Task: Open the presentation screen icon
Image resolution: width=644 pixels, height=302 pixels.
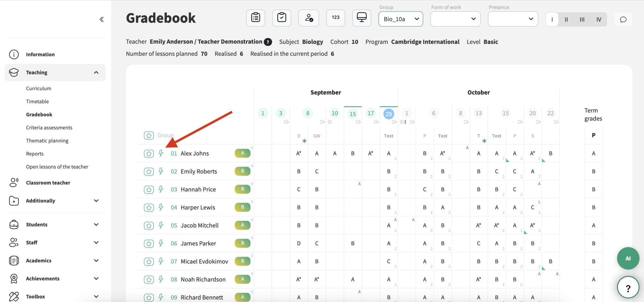Action: (x=362, y=18)
